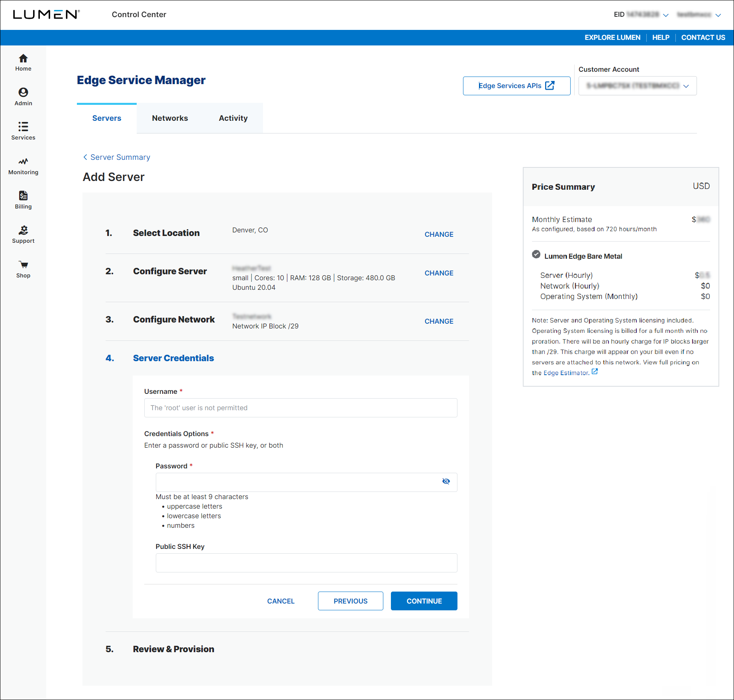Click the external link icon on Edge Services APIs
Image resolution: width=734 pixels, height=700 pixels.
point(550,85)
